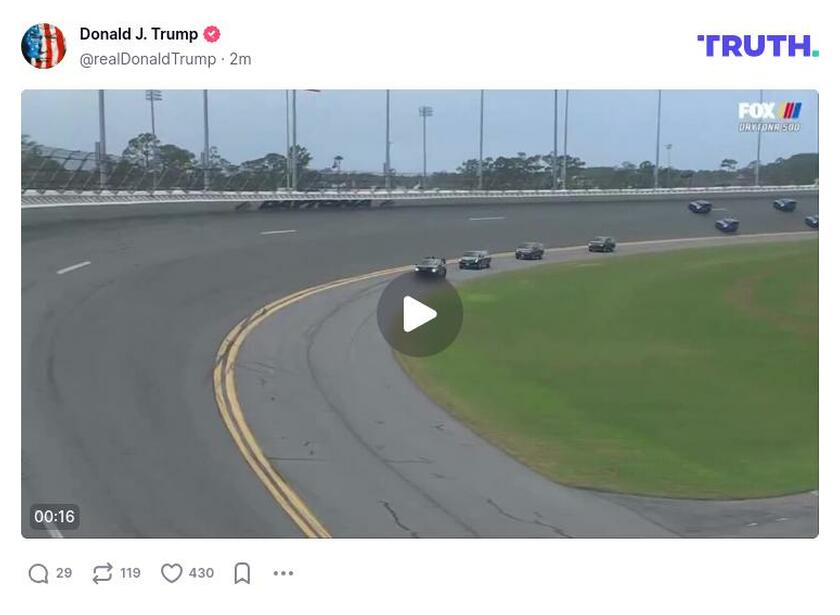Click the lead black vehicle in the video
This screenshot has width=840, height=615.
click(430, 266)
